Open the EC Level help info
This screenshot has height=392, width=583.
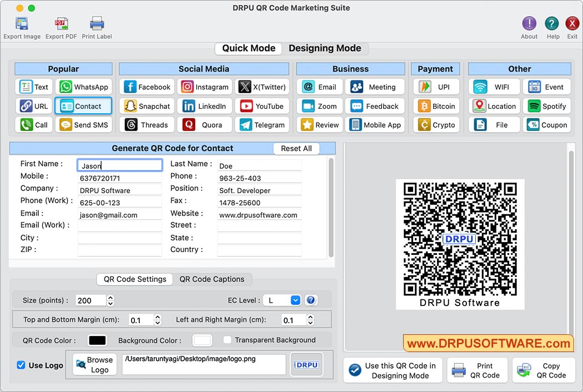coord(311,300)
